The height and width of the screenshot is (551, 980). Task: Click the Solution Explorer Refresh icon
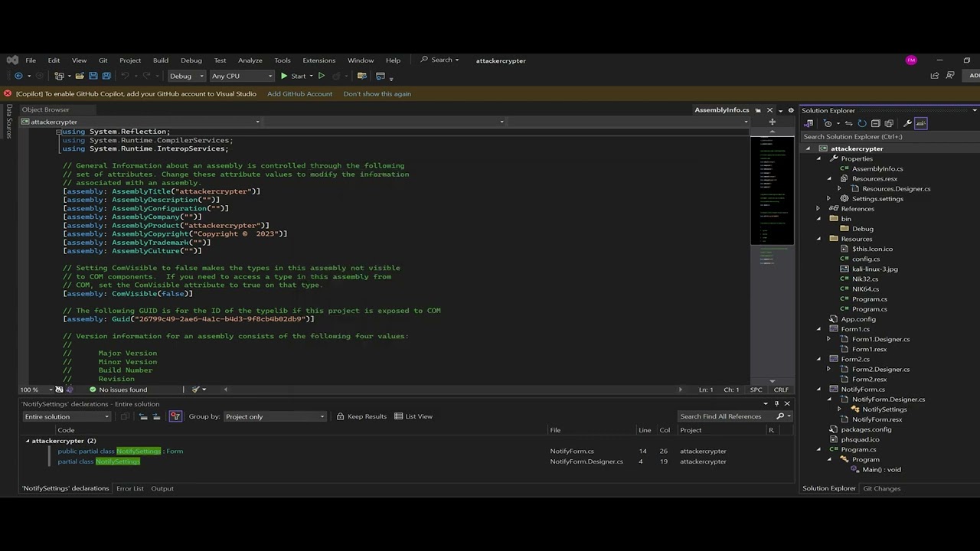[x=862, y=123]
